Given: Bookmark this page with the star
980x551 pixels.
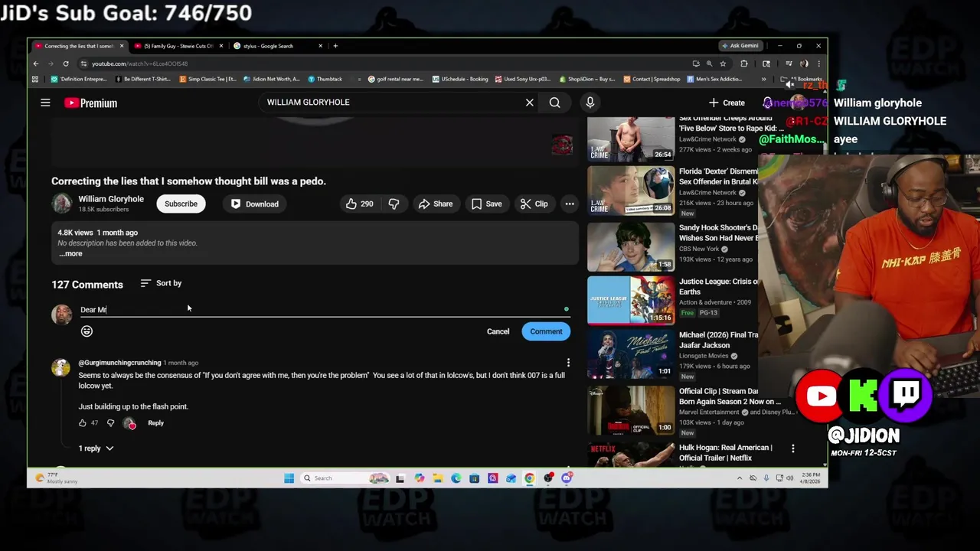Looking at the screenshot, I should [722, 64].
